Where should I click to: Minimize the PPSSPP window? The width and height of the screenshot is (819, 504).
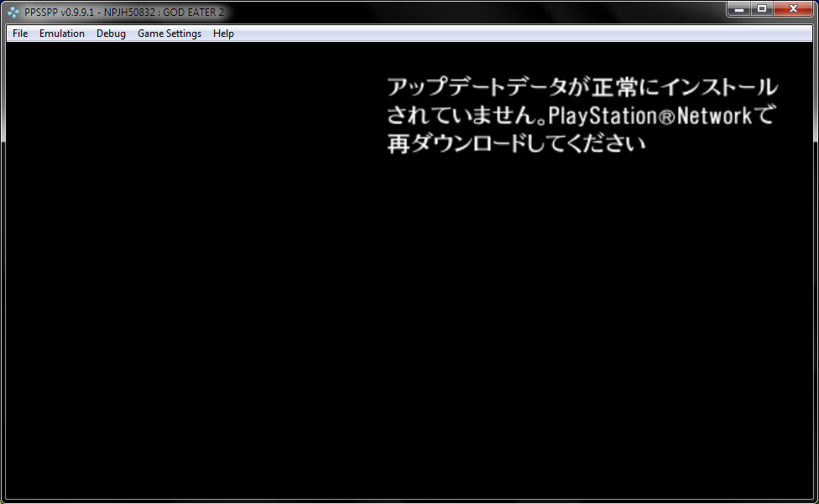(x=739, y=9)
